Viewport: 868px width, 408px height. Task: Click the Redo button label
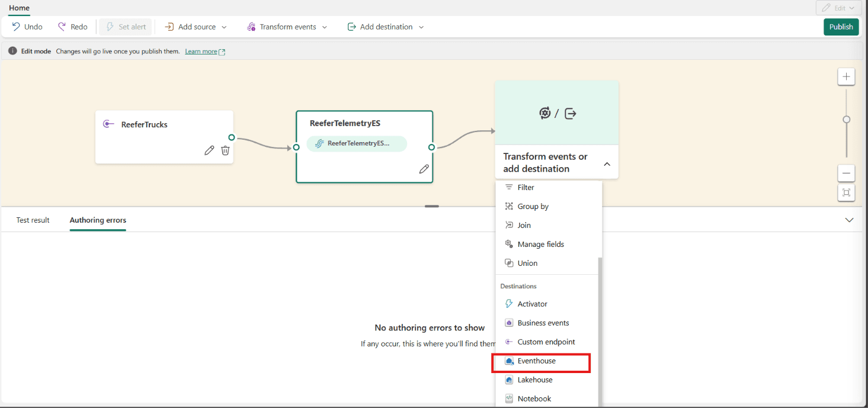[79, 27]
